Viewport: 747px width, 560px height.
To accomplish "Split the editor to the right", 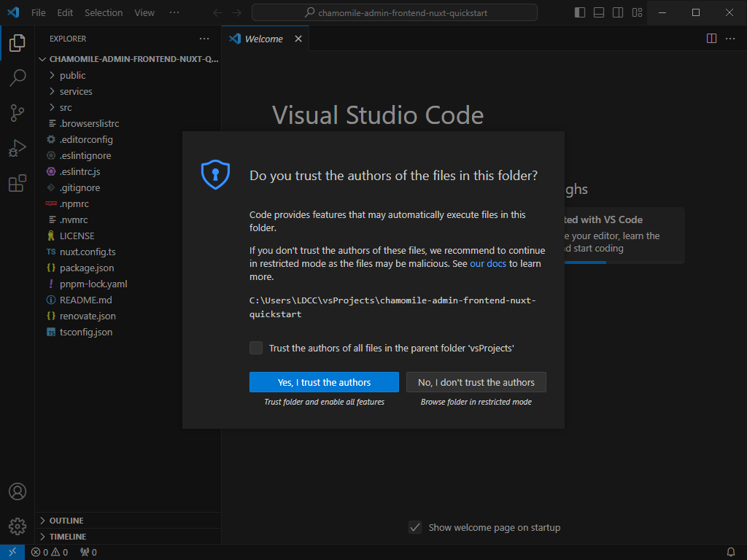I will pos(711,39).
